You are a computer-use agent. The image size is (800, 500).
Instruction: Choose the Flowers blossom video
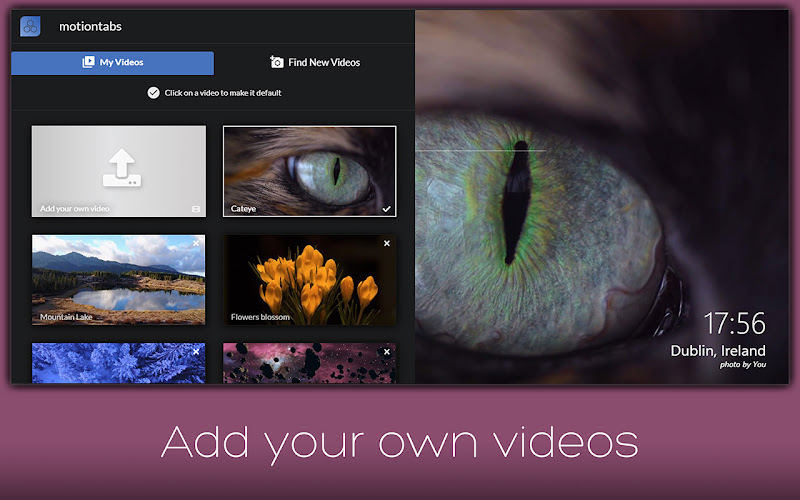point(310,280)
